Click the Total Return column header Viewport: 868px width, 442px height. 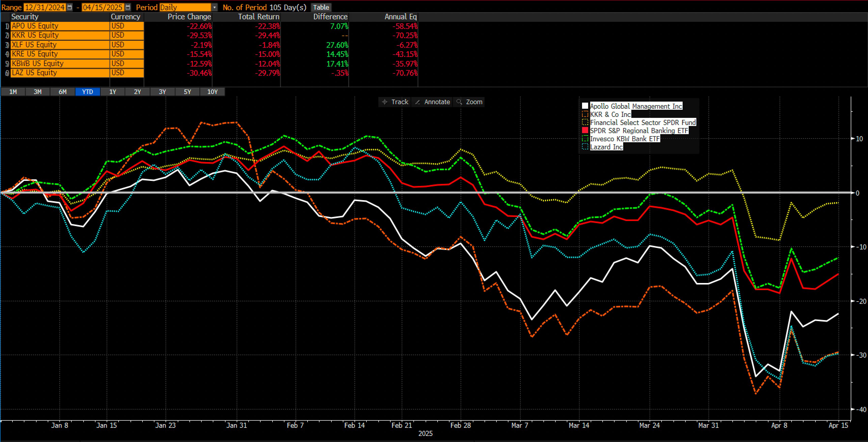click(x=259, y=17)
